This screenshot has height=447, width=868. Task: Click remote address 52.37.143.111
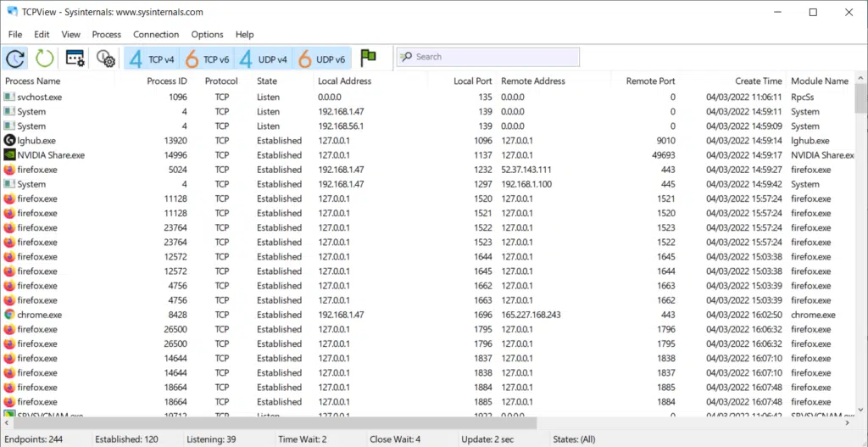pos(526,170)
